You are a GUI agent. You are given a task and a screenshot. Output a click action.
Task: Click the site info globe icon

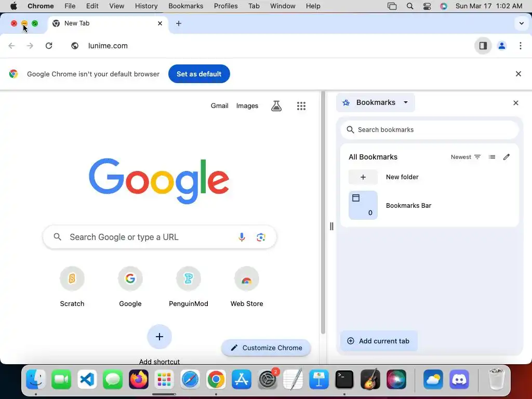[75, 46]
